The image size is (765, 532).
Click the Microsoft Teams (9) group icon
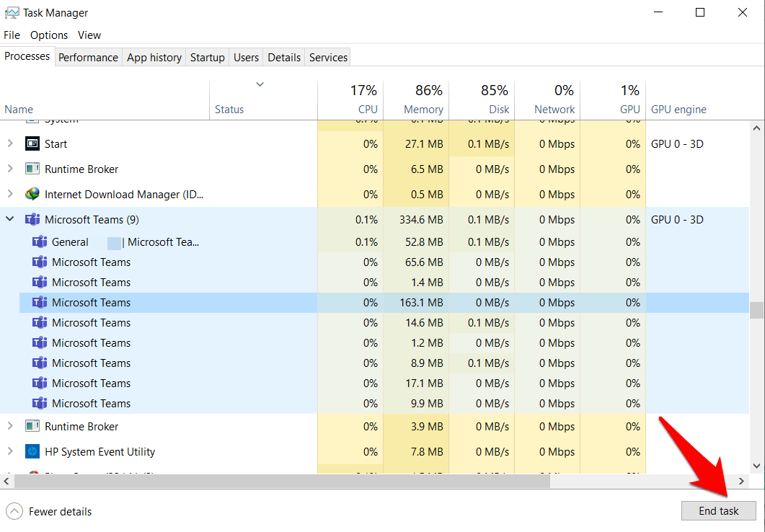pyautogui.click(x=32, y=220)
